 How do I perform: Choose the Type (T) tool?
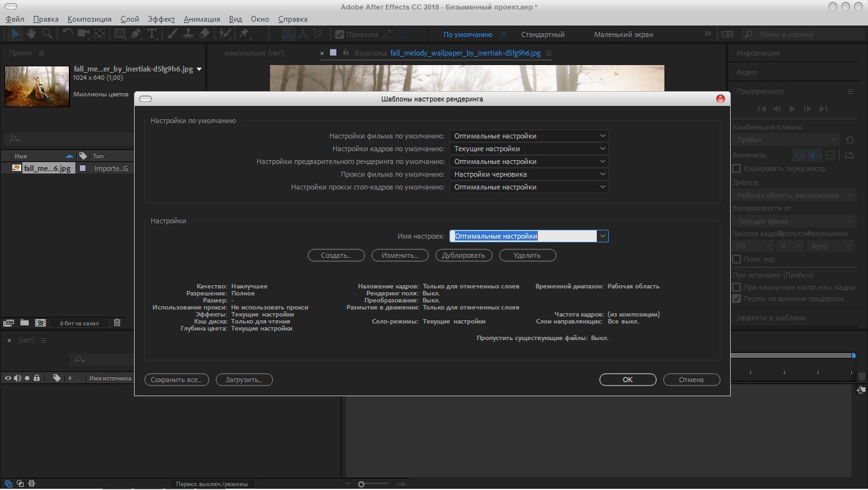point(152,34)
